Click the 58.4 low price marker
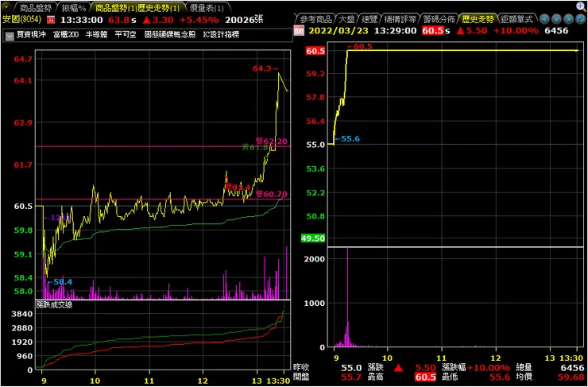The width and height of the screenshot is (588, 387). (60, 282)
